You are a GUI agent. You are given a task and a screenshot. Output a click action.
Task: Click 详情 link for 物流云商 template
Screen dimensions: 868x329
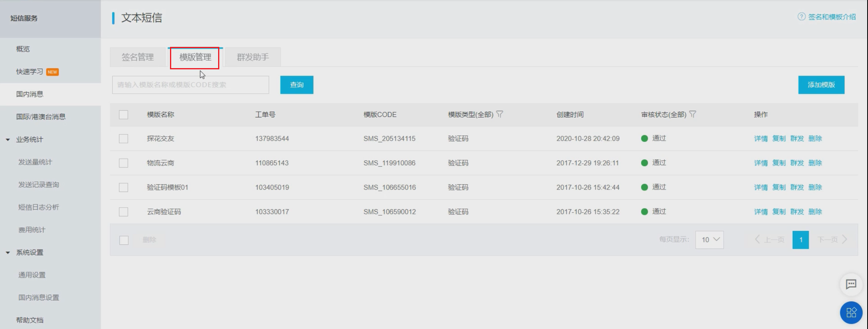click(761, 163)
